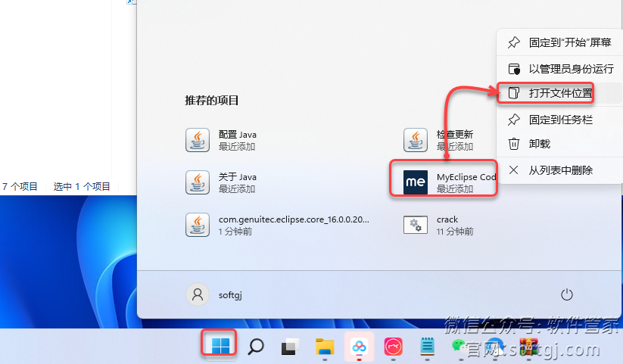Screen dimensions: 623x364
Task: Click the '7 个项目' status text in Explorer
Action: [x=20, y=186]
